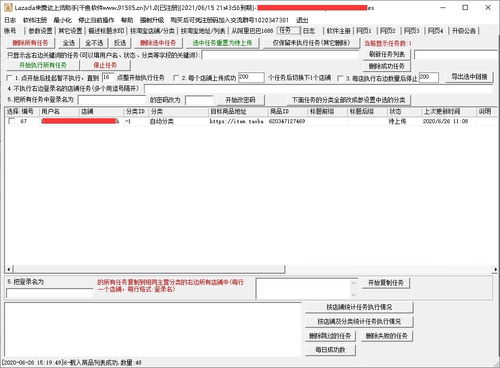Click the 刷新任务列表 button
This screenshot has height=368, width=500.
pos(387,54)
